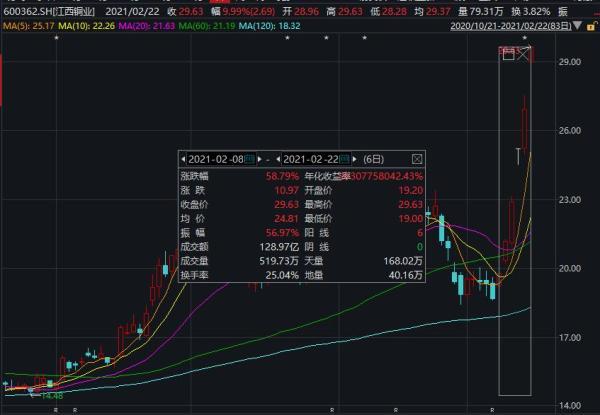Click the X icon on the selection box
The height and width of the screenshot is (415, 600).
(523, 55)
